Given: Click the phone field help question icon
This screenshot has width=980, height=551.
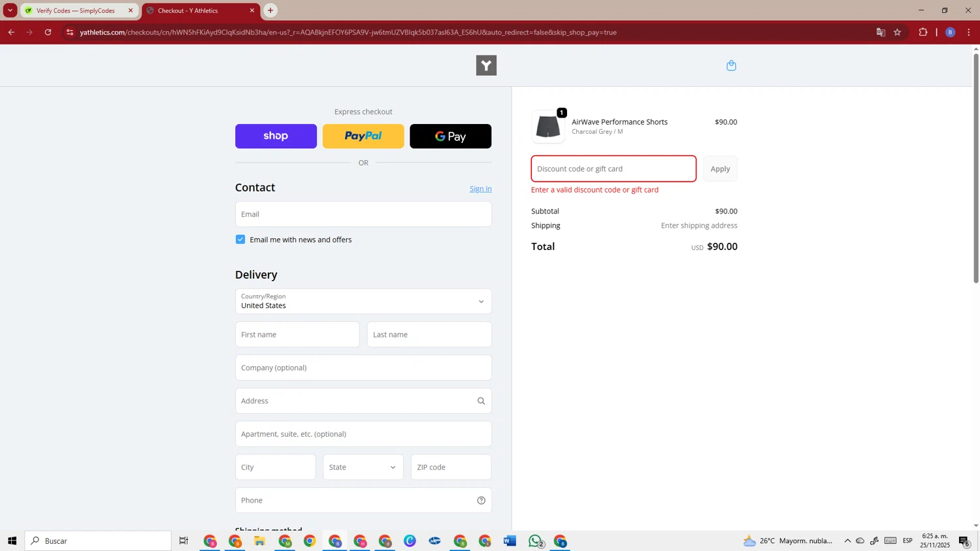Looking at the screenshot, I should 481,500.
